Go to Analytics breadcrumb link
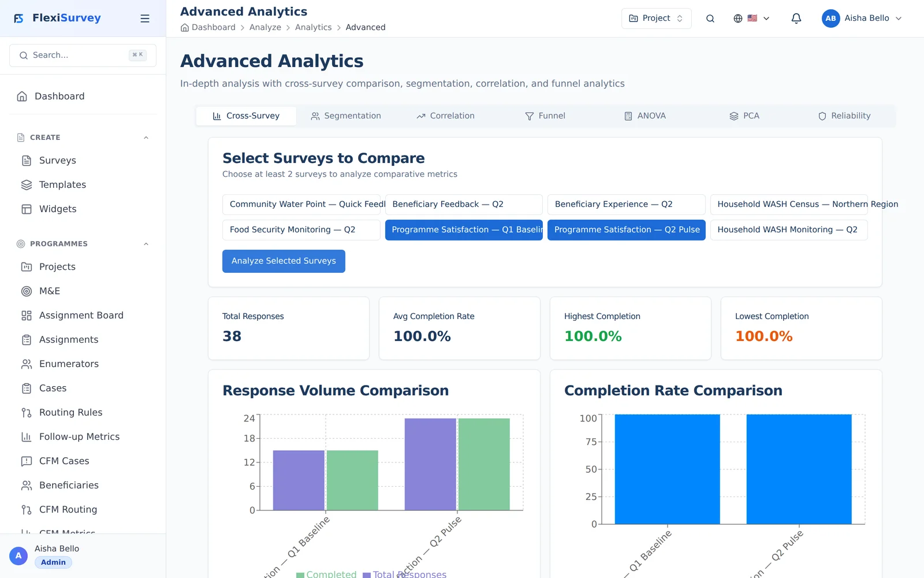Viewport: 924px width, 578px height. pyautogui.click(x=314, y=28)
